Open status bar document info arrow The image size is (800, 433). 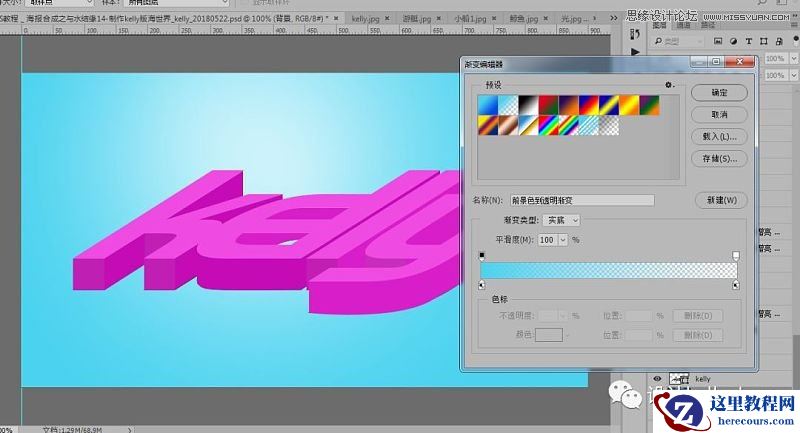point(130,429)
